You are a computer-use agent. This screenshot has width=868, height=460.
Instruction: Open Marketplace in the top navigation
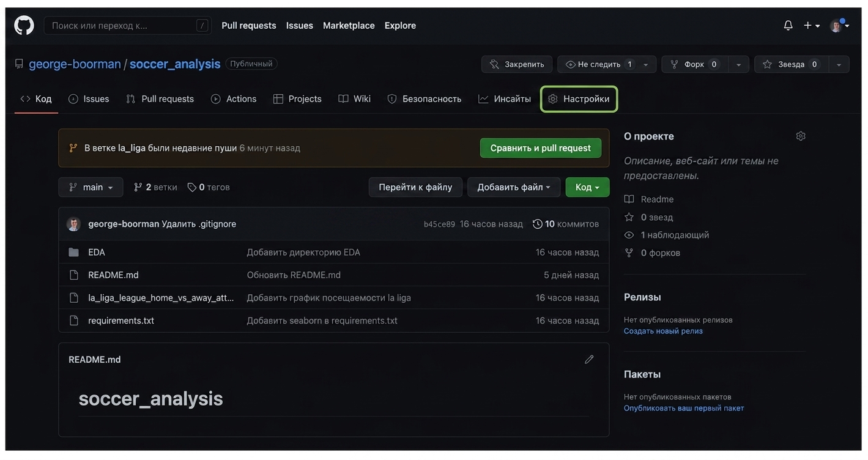[x=349, y=25]
